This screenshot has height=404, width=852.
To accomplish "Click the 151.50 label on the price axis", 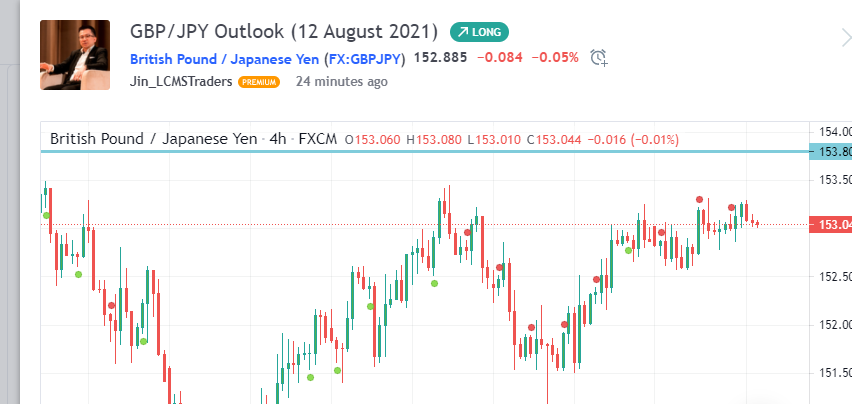I will pos(834,374).
